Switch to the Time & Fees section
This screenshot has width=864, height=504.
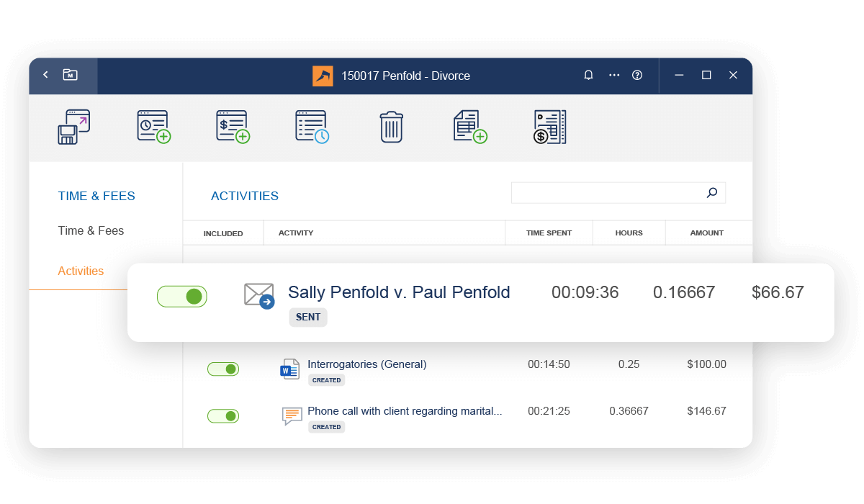pyautogui.click(x=91, y=230)
